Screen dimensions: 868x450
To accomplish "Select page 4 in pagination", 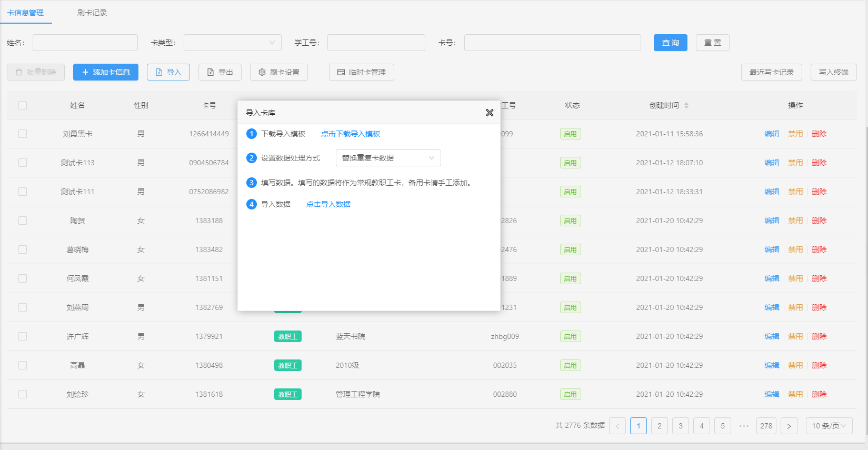I will [702, 426].
